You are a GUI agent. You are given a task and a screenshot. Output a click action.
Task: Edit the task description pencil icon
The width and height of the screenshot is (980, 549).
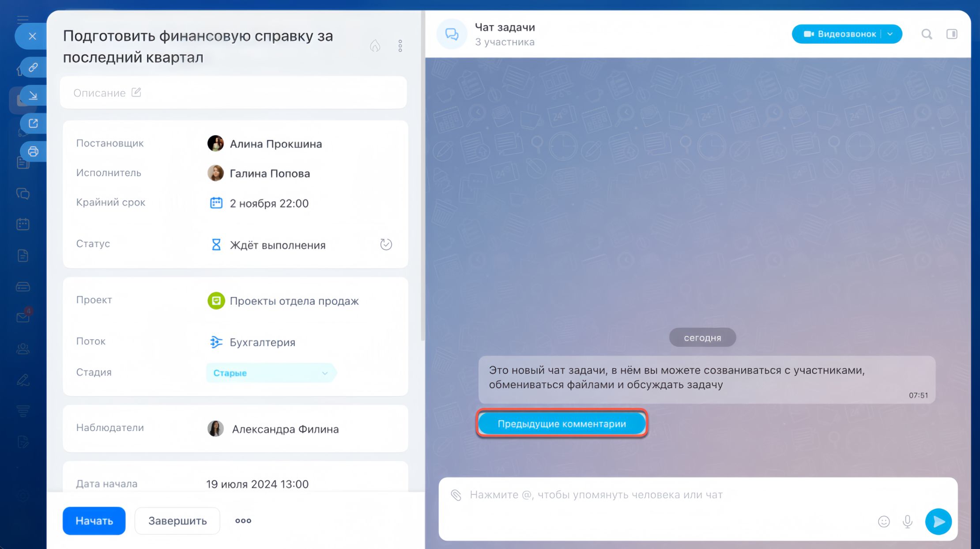coord(136,92)
